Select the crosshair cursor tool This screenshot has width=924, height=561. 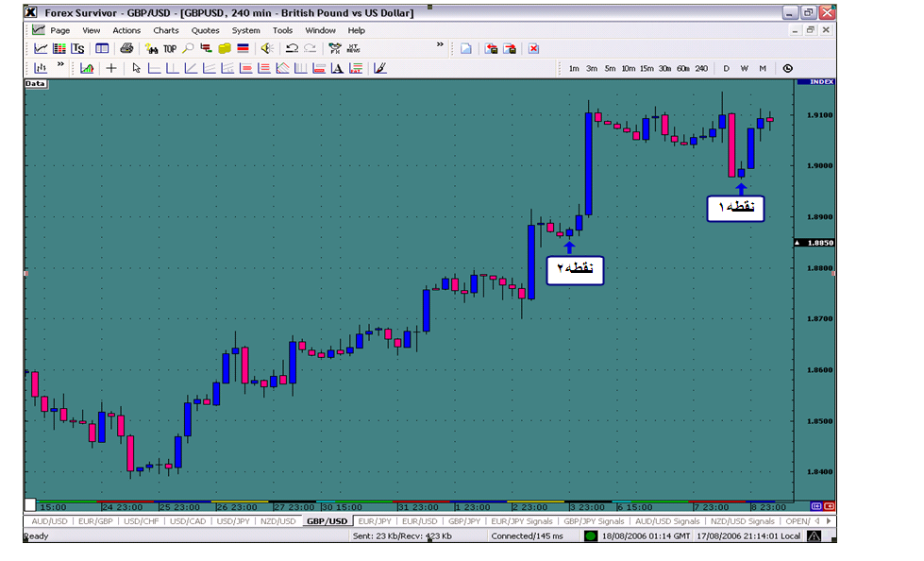coord(111,68)
